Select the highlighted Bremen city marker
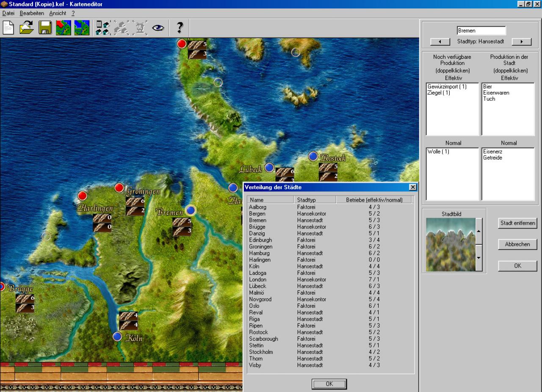The width and height of the screenshot is (542, 392). pos(191,210)
